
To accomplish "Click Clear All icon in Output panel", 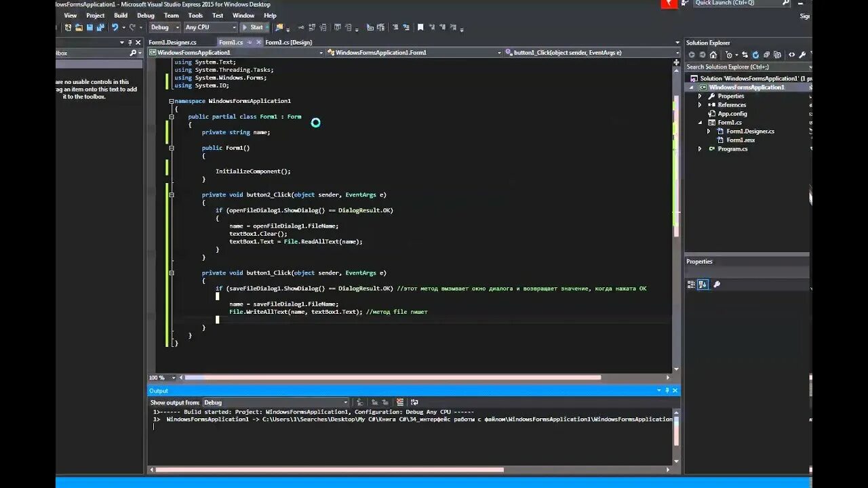I will pos(399,403).
